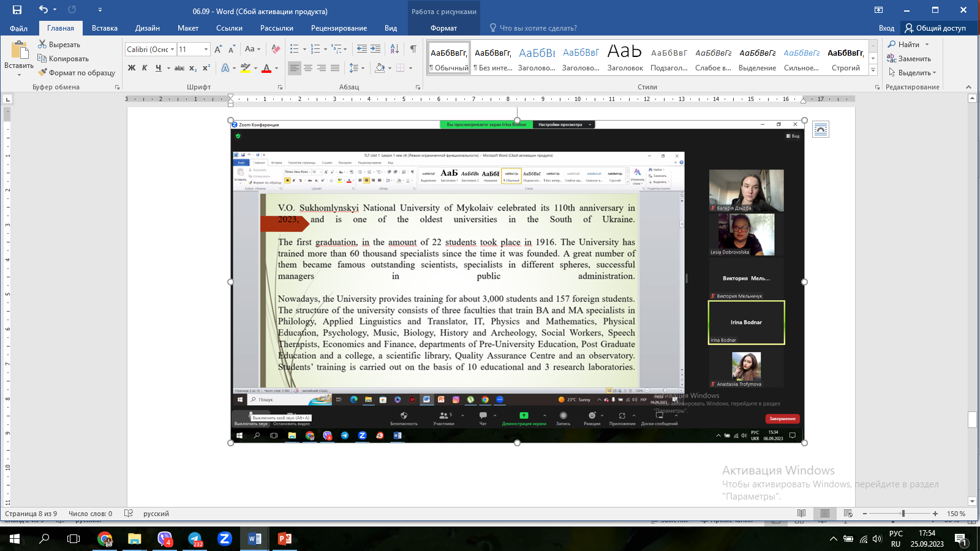Click Выделить (Select) button
Image resolution: width=980 pixels, height=551 pixels.
pos(912,73)
